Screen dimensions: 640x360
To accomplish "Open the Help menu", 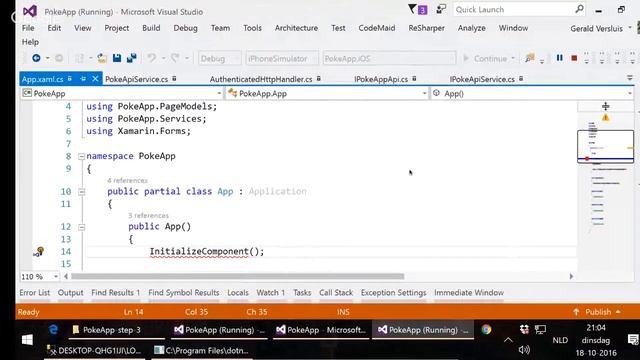I will pos(30,42).
